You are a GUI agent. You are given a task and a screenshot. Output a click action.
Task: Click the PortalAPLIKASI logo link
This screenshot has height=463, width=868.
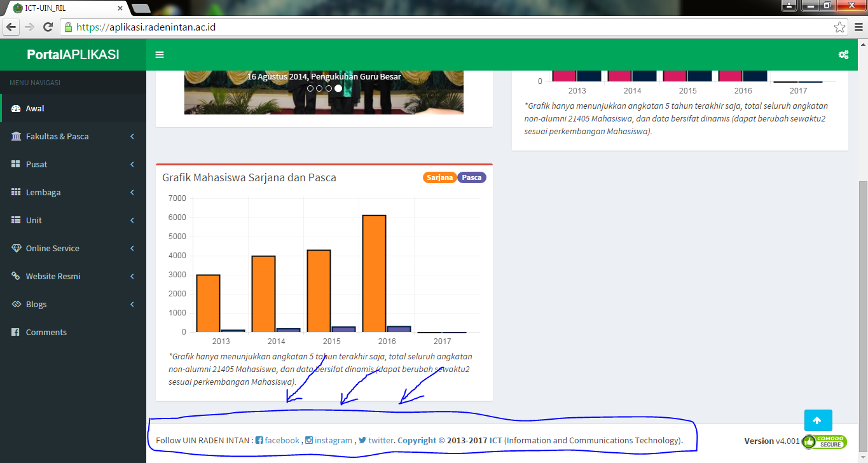(73, 55)
